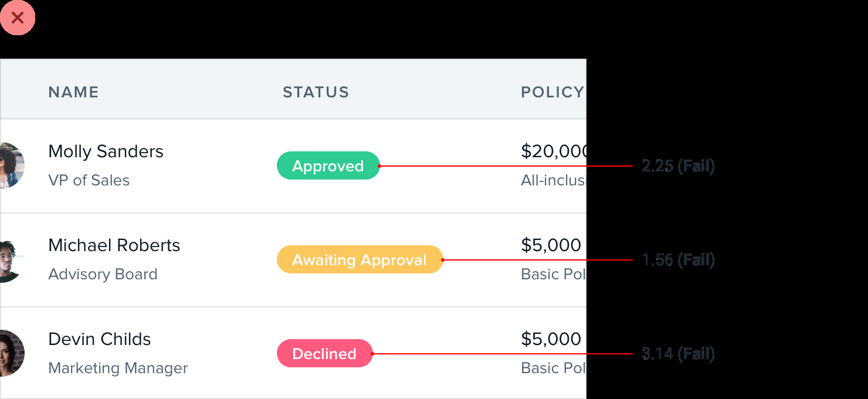
Task: Open the Michael Roberts name link
Action: pyautogui.click(x=114, y=245)
